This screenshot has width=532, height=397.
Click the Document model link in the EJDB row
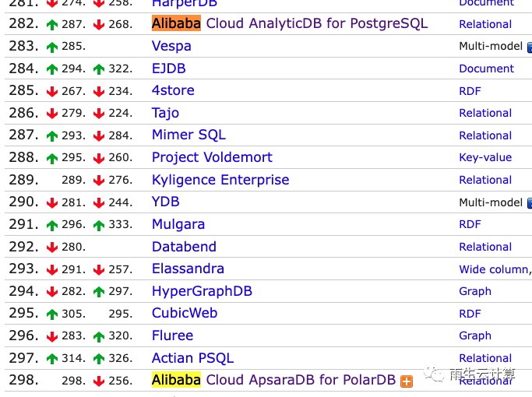tap(487, 69)
